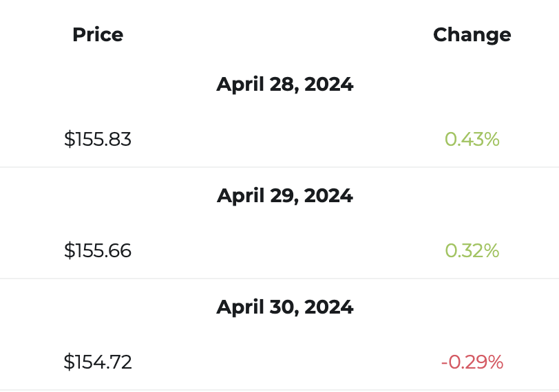
Task: Click the $155.66 price value
Action: pyautogui.click(x=98, y=251)
